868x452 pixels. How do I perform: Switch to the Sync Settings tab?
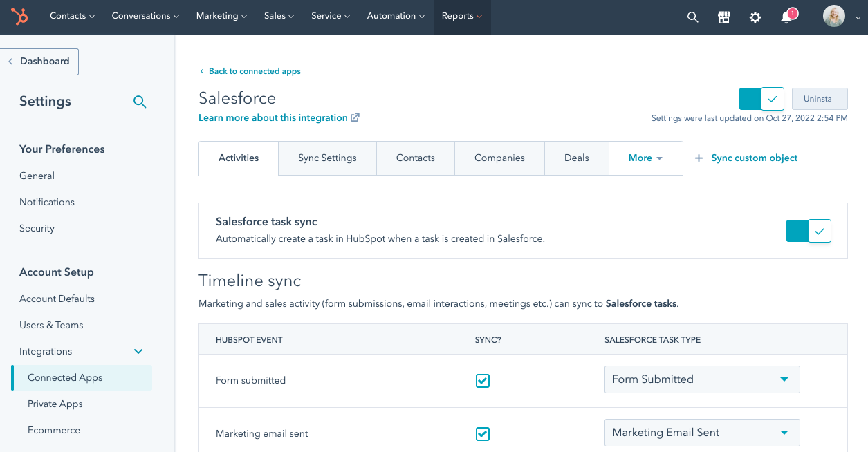[x=327, y=158]
